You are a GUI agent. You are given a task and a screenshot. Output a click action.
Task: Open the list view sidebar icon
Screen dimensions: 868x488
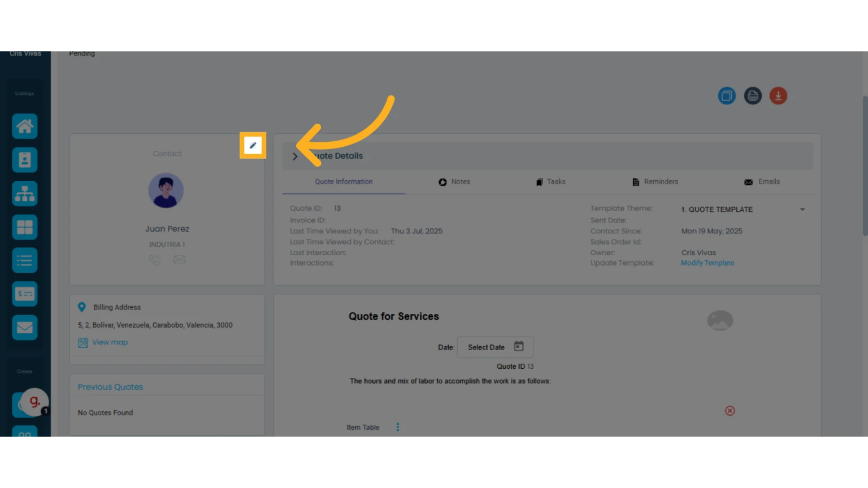[25, 260]
